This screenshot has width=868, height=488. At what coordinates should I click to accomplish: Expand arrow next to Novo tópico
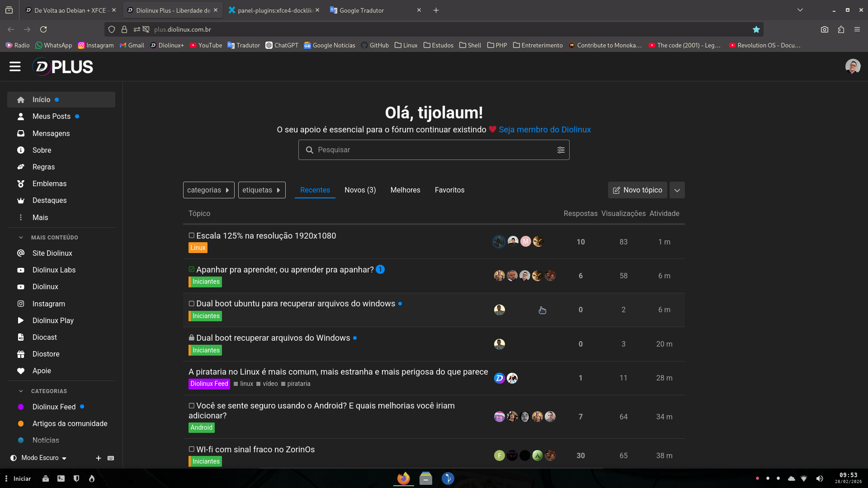click(x=677, y=190)
